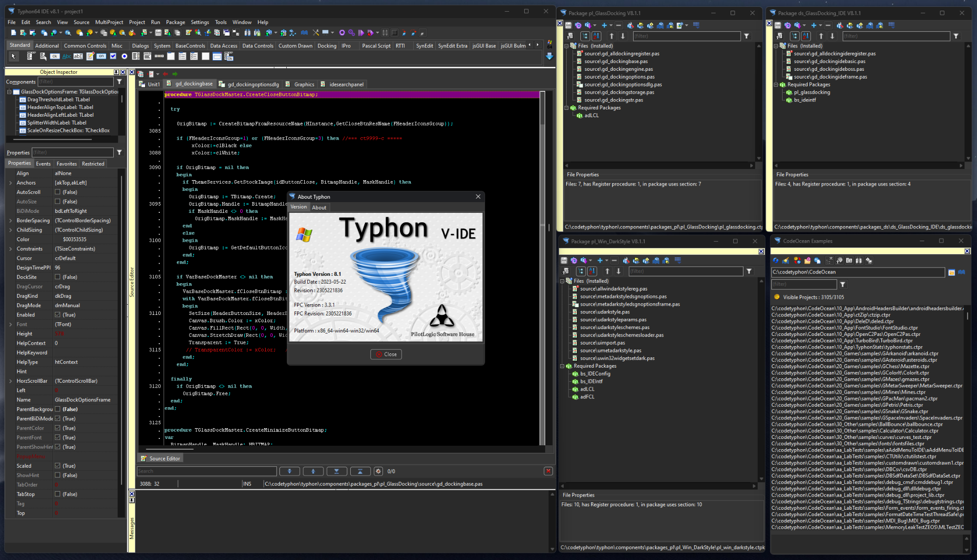This screenshot has width=977, height=560.
Task: Click the blue down arrow beside the component palette
Action: (x=550, y=56)
